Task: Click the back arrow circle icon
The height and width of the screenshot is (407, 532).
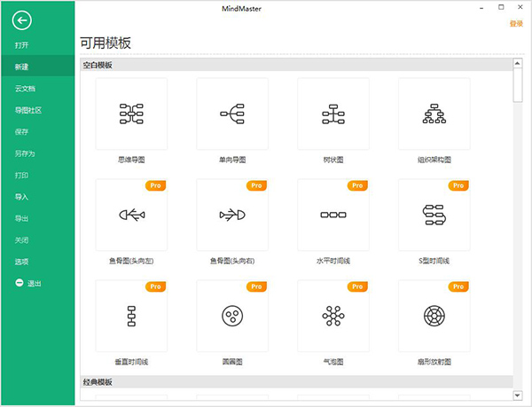Action: (x=22, y=20)
